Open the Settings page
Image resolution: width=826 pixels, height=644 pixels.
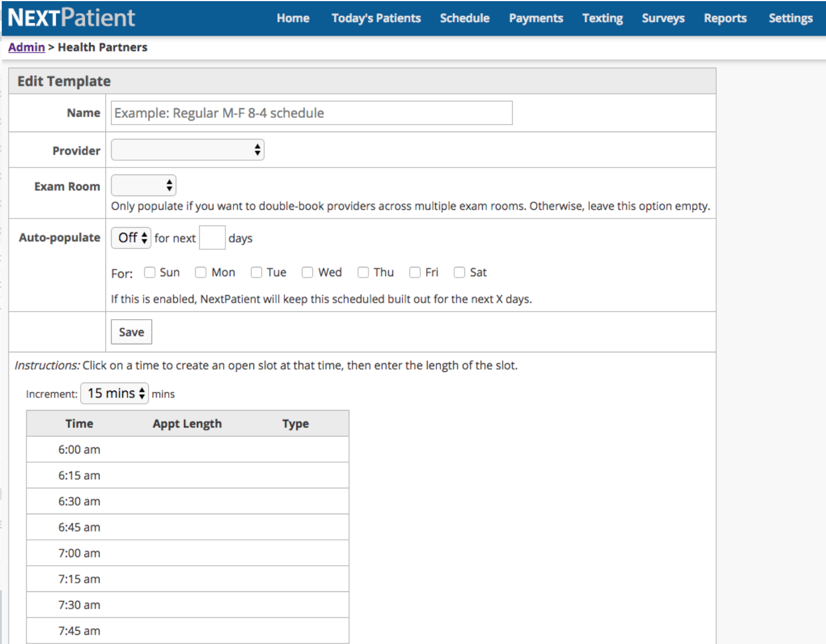click(x=791, y=18)
